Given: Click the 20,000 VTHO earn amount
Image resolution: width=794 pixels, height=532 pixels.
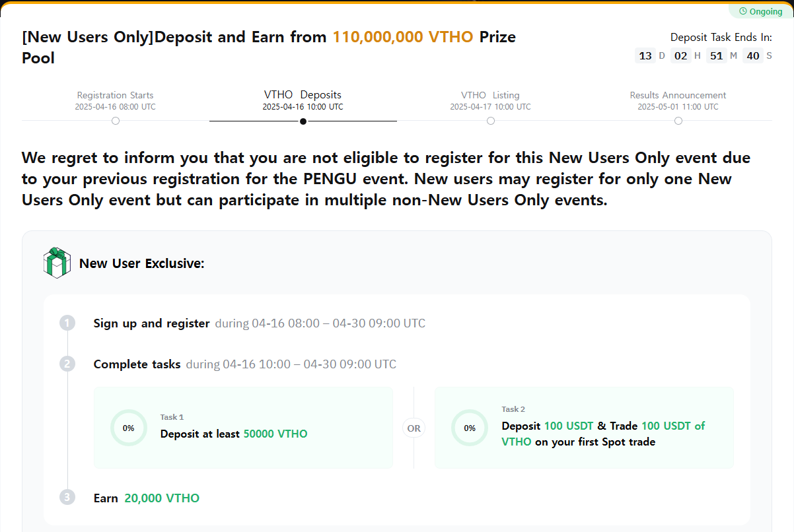Looking at the screenshot, I should click(162, 498).
